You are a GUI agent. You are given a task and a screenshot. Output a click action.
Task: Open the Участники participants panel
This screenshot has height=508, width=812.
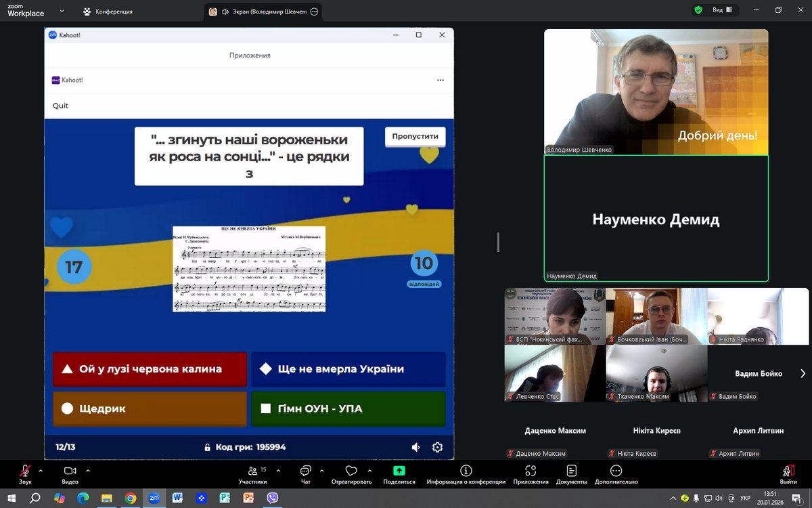pos(252,471)
